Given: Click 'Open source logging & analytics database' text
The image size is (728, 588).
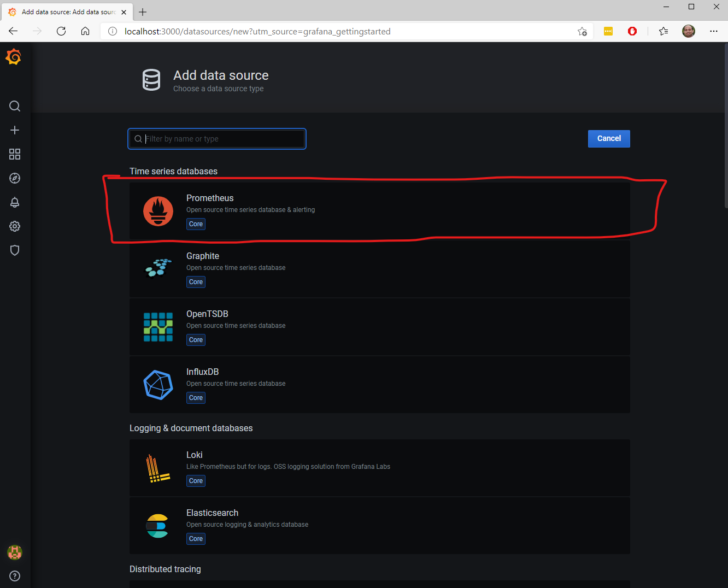Looking at the screenshot, I should pyautogui.click(x=247, y=525).
